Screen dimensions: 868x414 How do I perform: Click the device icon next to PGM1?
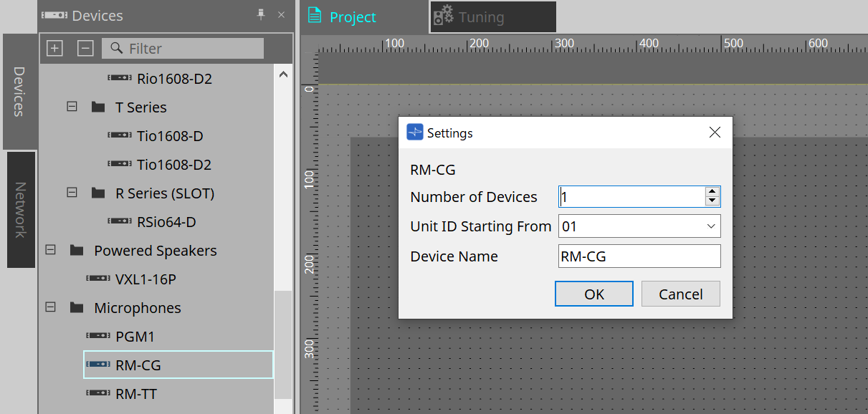tap(99, 336)
